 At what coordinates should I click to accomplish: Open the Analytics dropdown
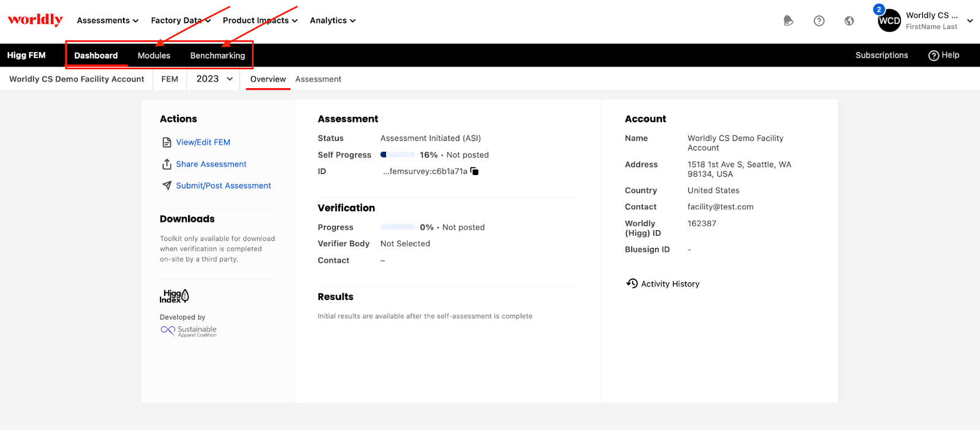(333, 20)
